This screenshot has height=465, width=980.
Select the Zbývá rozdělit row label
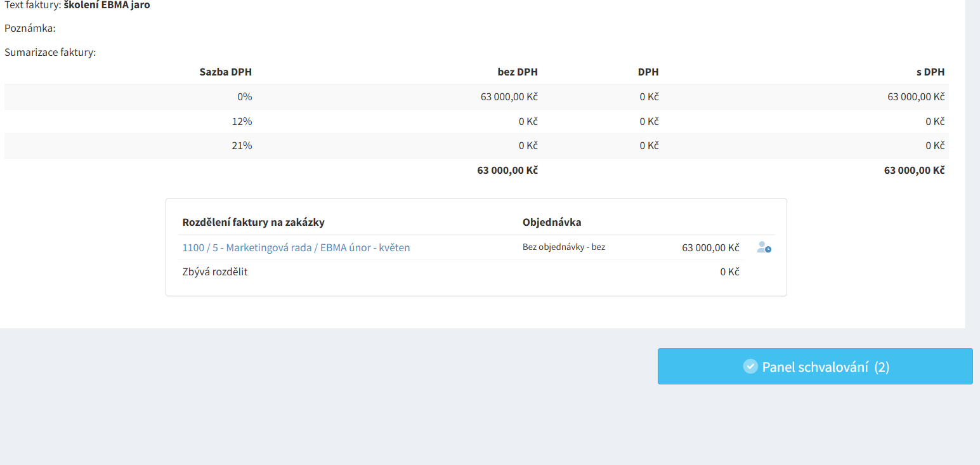(x=214, y=272)
